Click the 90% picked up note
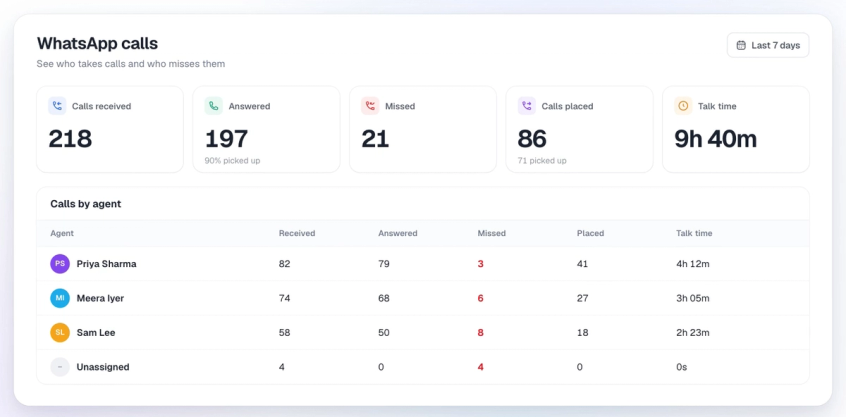846x417 pixels. (x=233, y=161)
